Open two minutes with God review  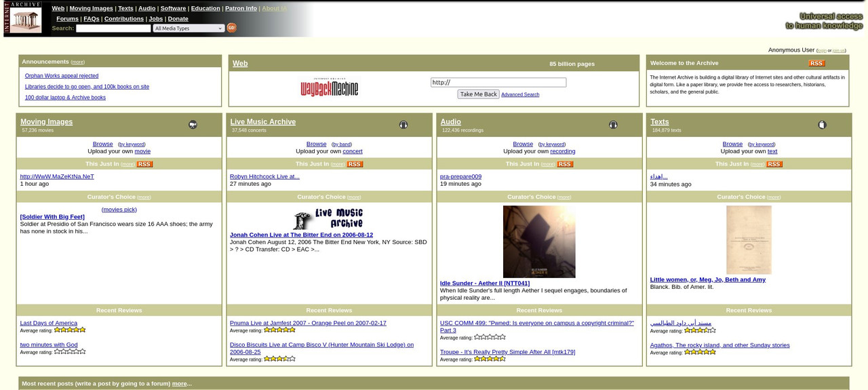click(49, 345)
